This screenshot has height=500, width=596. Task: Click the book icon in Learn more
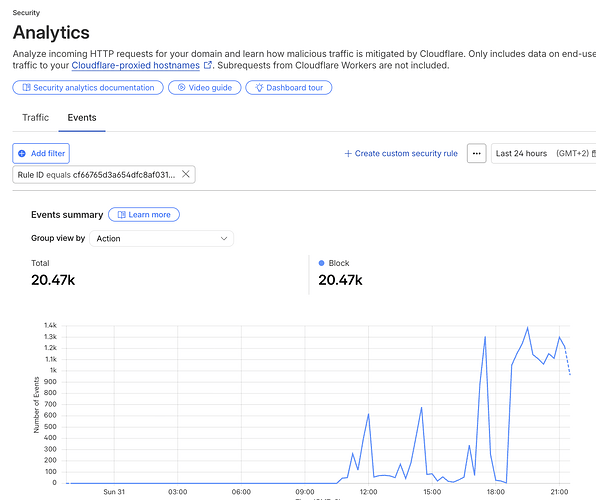coord(121,215)
